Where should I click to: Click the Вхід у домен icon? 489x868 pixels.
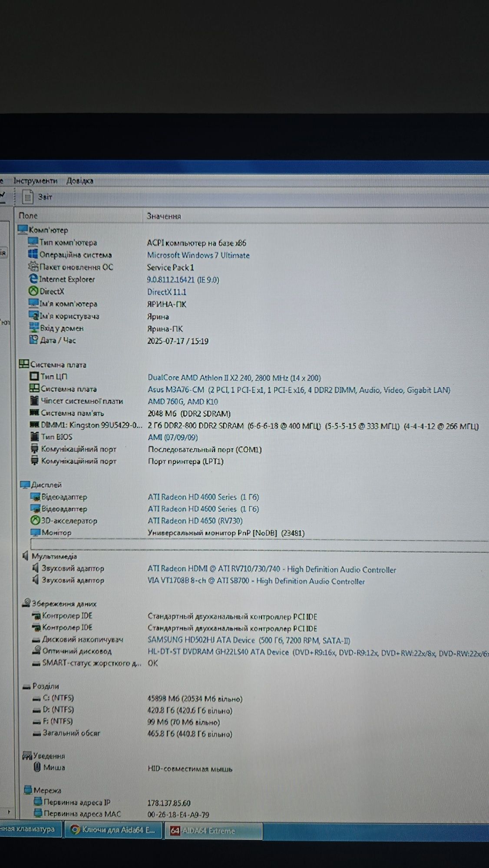pos(33,328)
